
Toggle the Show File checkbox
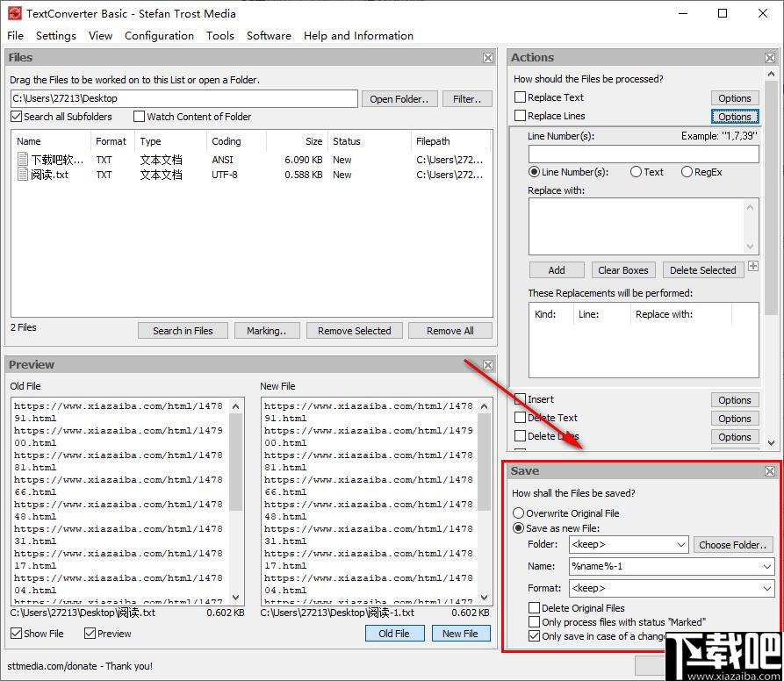point(17,633)
